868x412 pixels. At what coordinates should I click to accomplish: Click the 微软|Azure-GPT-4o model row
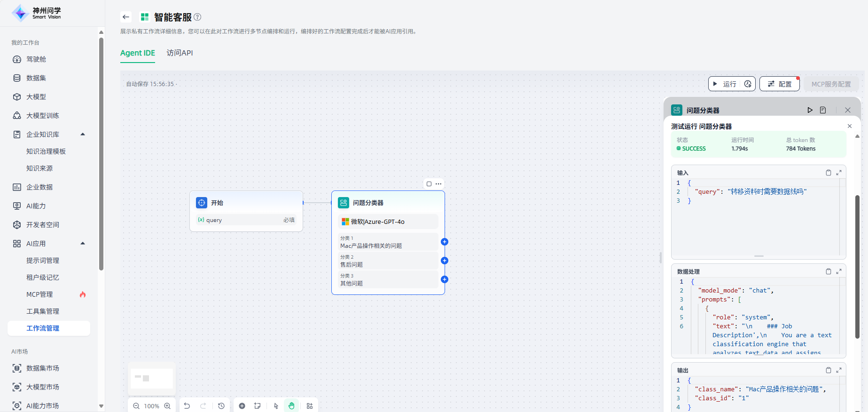coord(388,222)
